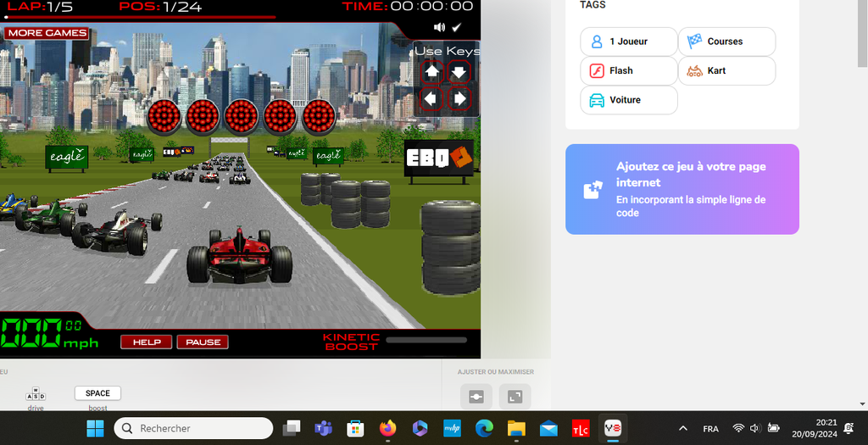Choose the Voiture tag
The width and height of the screenshot is (868, 445).
click(628, 100)
